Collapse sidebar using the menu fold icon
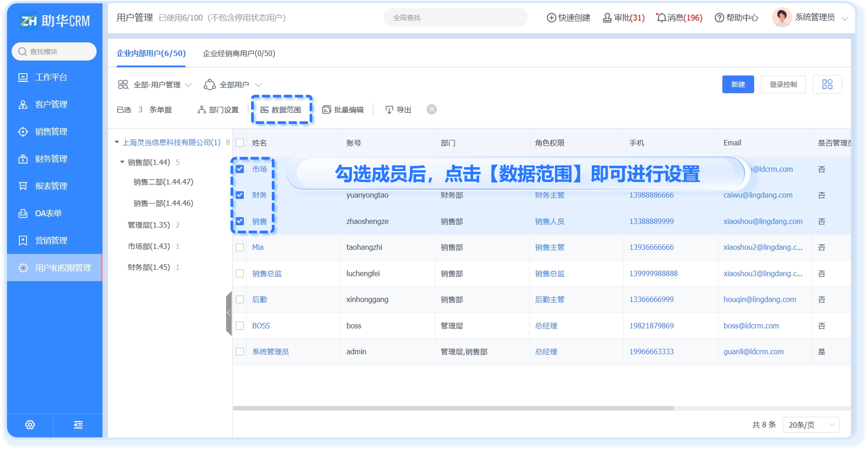 coord(78,425)
